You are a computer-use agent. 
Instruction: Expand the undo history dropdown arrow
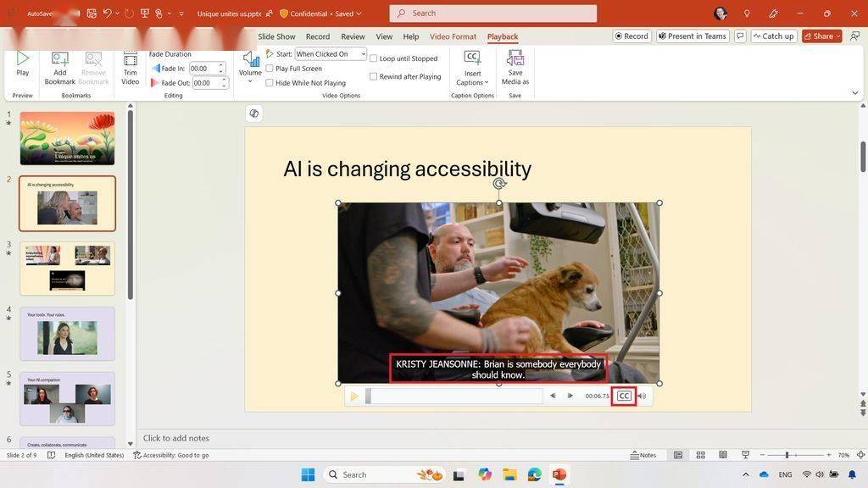click(117, 14)
